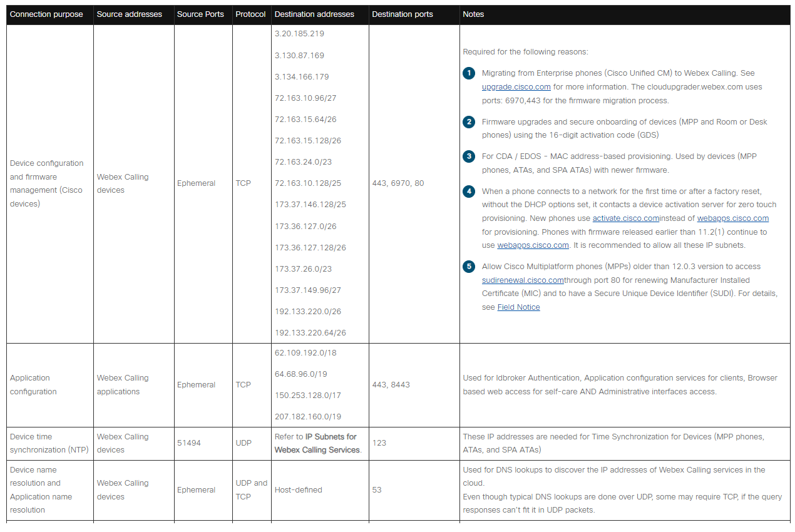Select the subnet 150.253.128.0/17
The height and width of the screenshot is (532, 795).
tap(308, 396)
